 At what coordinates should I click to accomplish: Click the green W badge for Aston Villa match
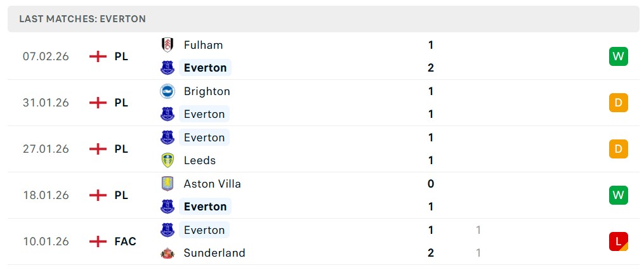[618, 195]
